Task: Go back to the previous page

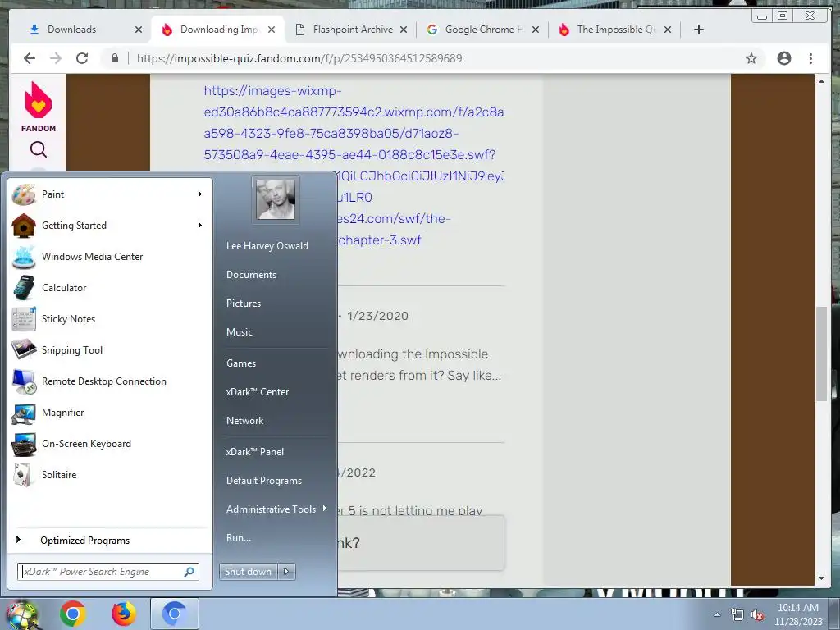Action: (x=30, y=58)
